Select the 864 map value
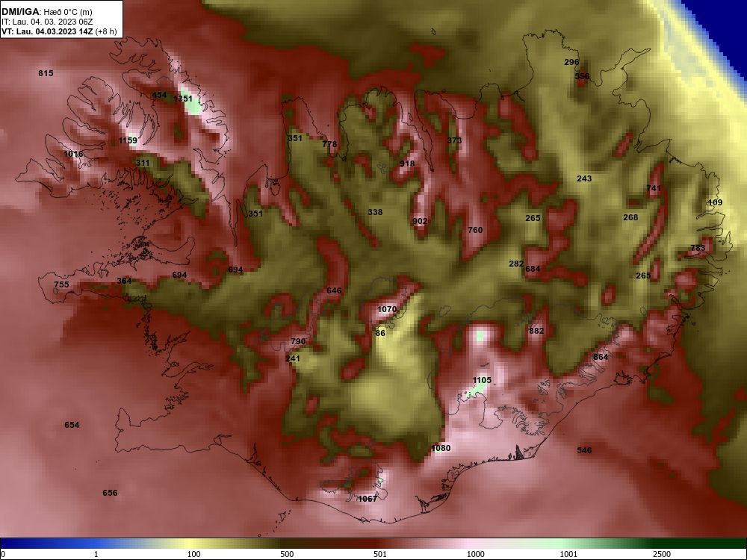 point(601,357)
